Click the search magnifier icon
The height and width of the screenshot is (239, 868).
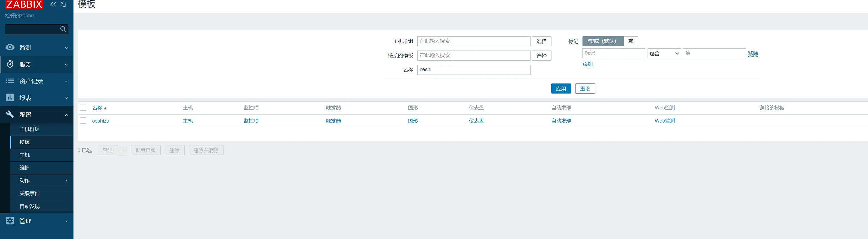click(x=63, y=29)
